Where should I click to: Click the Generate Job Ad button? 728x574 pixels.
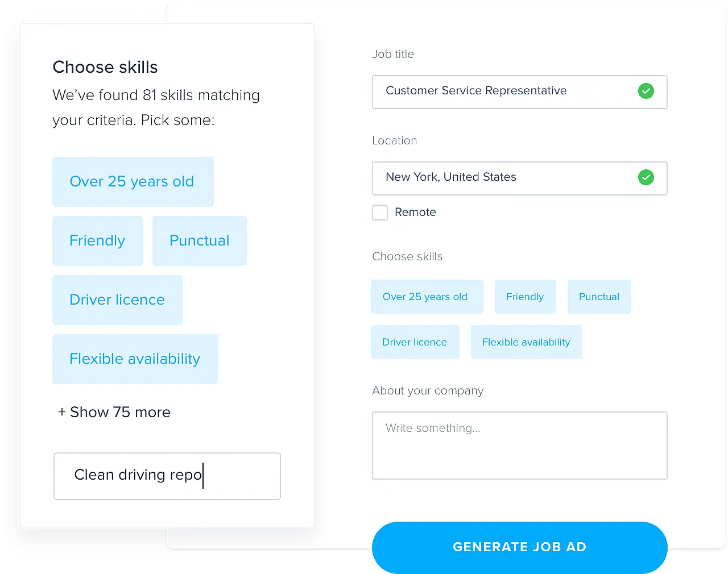click(519, 547)
